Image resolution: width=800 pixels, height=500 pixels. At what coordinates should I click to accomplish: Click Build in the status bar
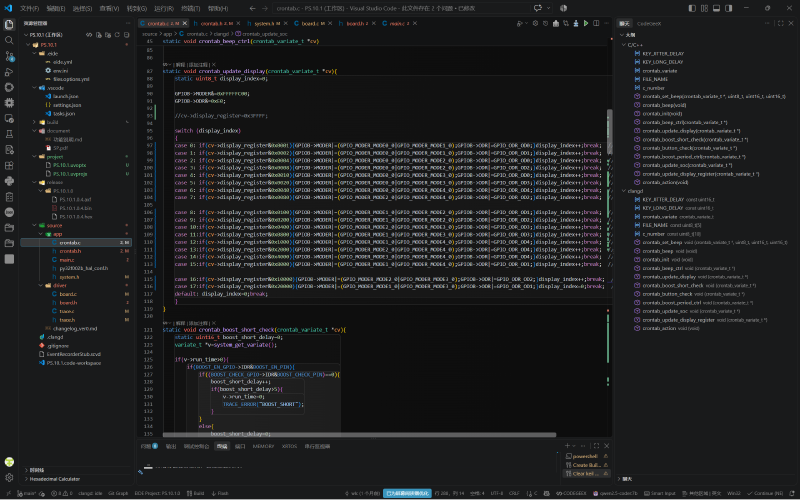[x=196, y=493]
